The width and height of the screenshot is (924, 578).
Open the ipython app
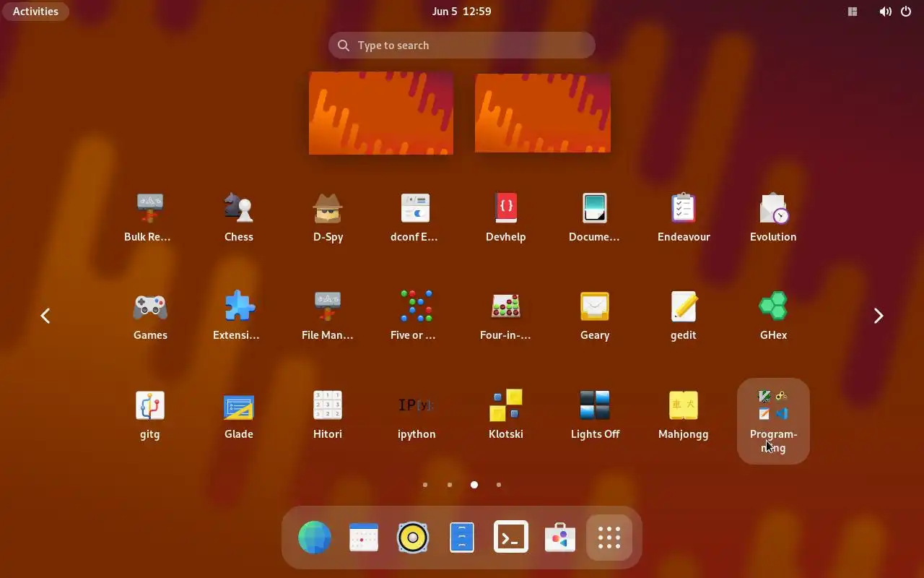click(416, 415)
